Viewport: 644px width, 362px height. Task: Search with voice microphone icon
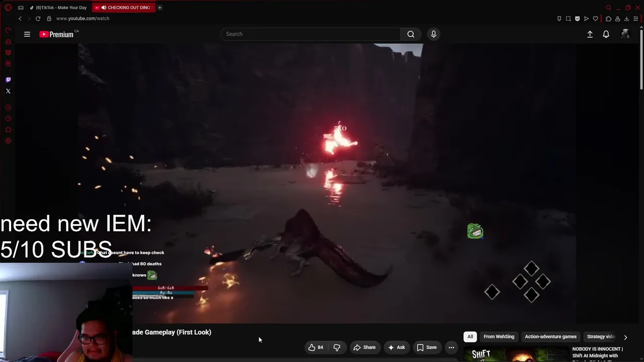434,34
